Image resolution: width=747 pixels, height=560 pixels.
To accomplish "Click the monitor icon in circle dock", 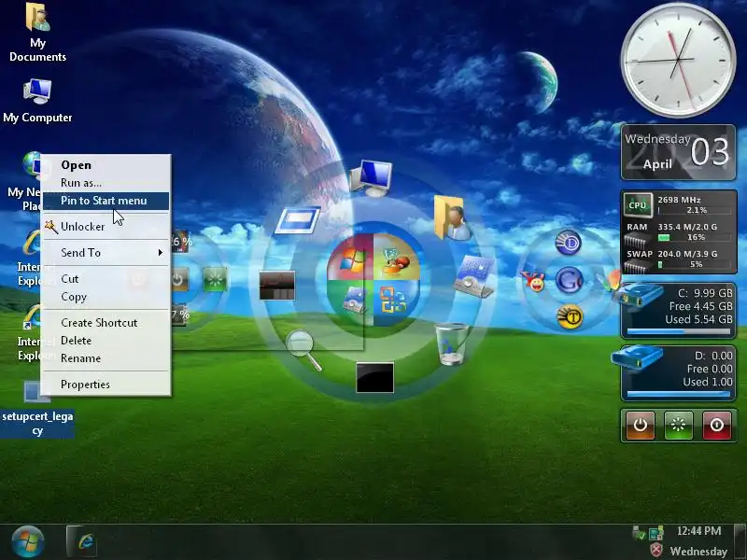I will point(372,178).
